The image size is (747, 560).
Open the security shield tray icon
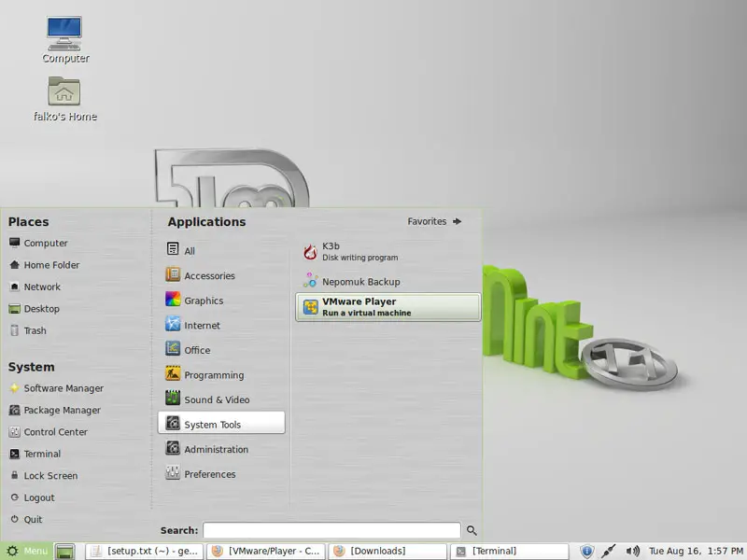click(x=587, y=552)
